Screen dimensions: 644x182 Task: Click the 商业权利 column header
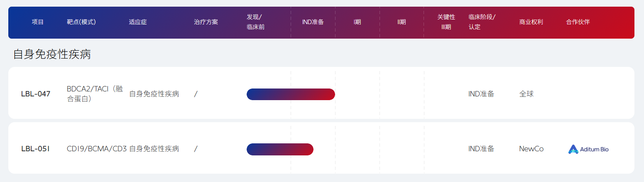coord(531,22)
